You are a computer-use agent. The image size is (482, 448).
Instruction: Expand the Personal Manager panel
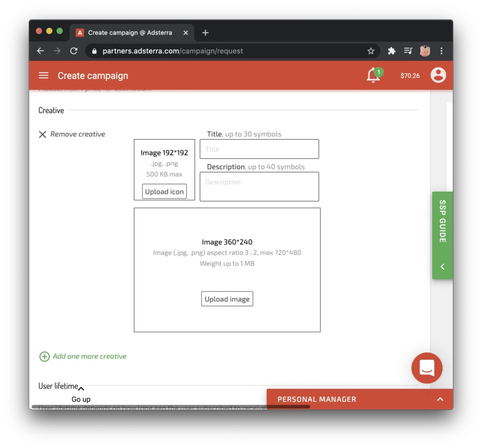440,399
